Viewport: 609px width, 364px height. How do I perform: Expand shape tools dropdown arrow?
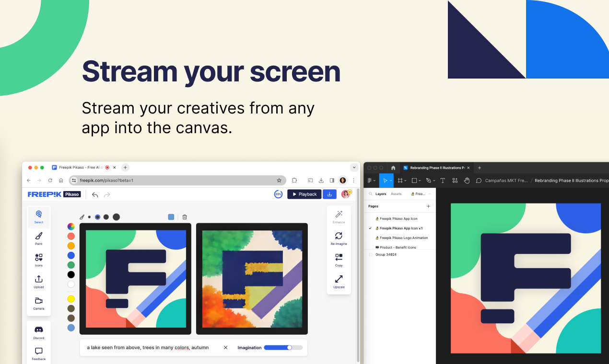point(420,181)
